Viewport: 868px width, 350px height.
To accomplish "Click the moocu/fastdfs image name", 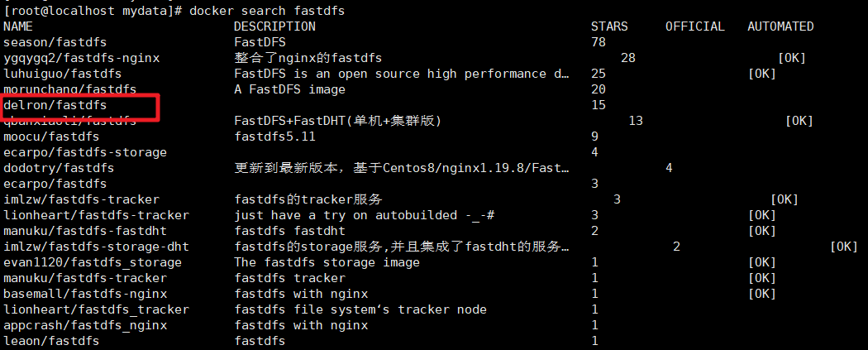I will pyautogui.click(x=51, y=137).
